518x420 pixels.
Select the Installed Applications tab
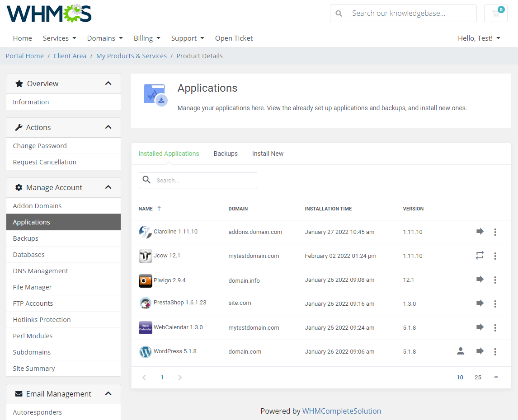[x=169, y=154]
